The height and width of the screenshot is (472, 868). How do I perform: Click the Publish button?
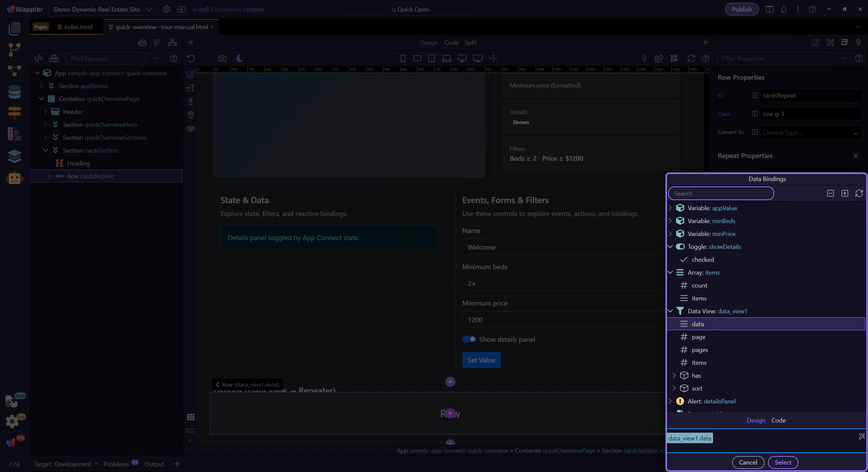click(741, 9)
